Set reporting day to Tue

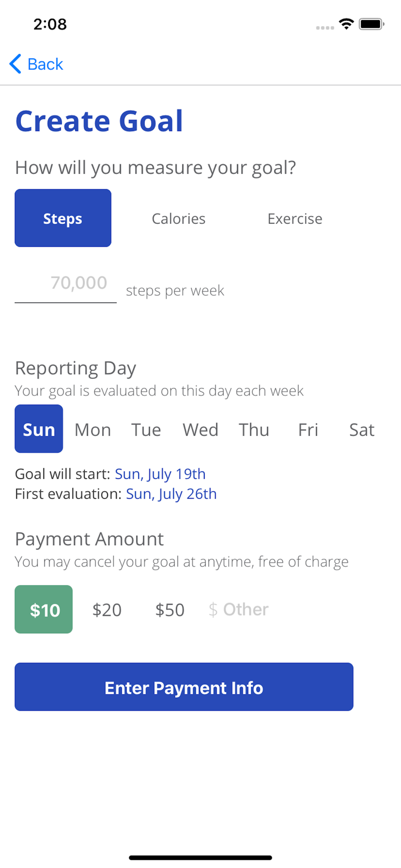pyautogui.click(x=146, y=430)
